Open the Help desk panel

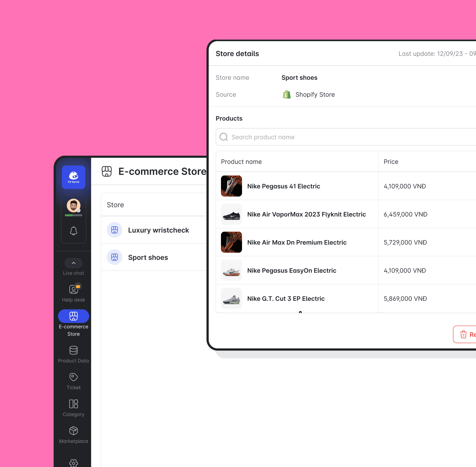coord(74,293)
